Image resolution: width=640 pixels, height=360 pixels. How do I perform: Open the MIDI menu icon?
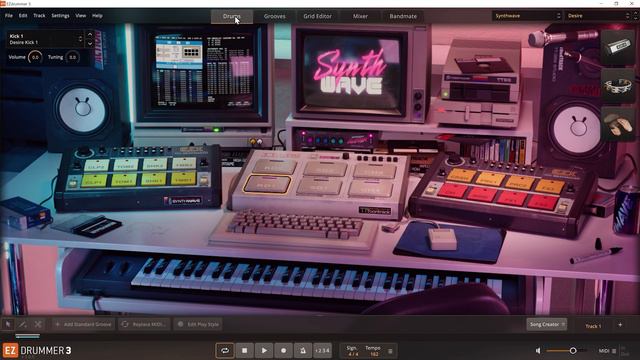pyautogui.click(x=614, y=351)
